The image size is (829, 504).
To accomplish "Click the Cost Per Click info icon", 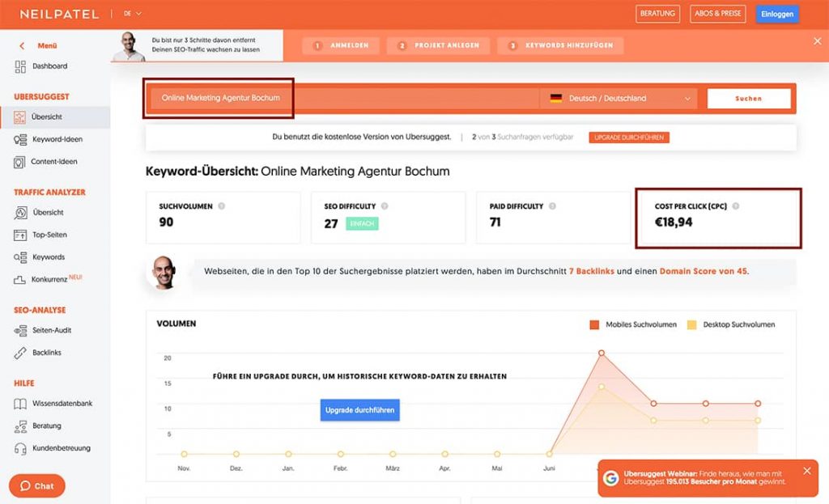I will click(735, 206).
